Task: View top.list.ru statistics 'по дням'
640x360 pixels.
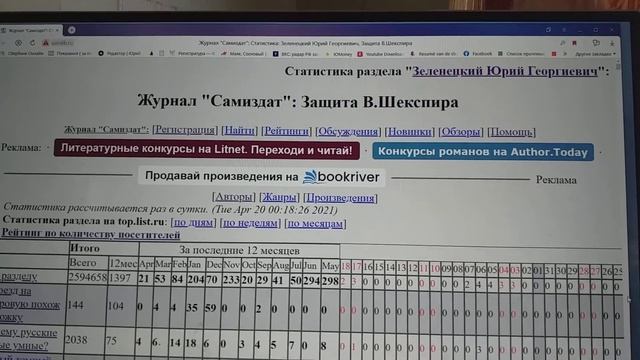Action: point(193,222)
